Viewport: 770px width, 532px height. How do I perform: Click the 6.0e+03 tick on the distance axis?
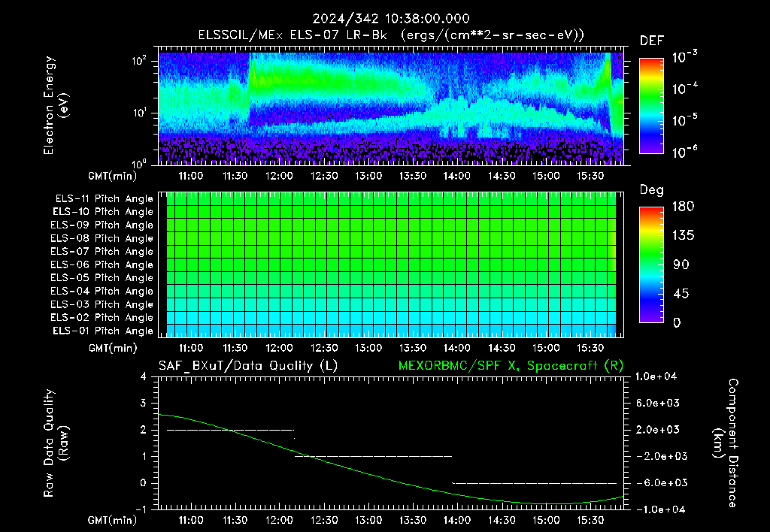657,403
